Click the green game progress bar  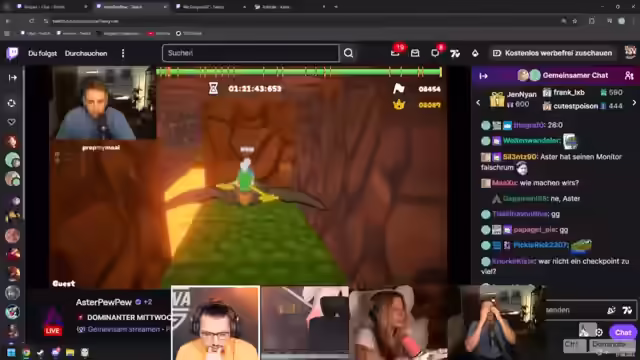[299, 72]
